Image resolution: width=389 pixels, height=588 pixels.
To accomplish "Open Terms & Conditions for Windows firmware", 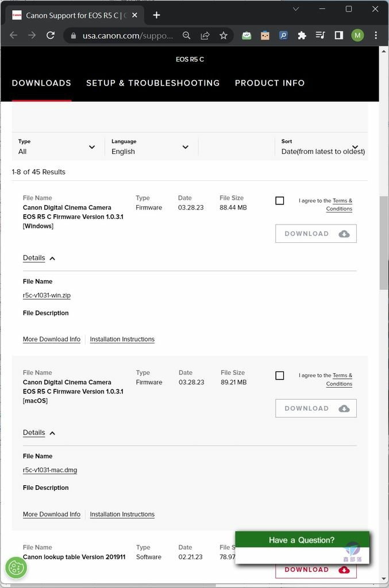I will click(340, 205).
